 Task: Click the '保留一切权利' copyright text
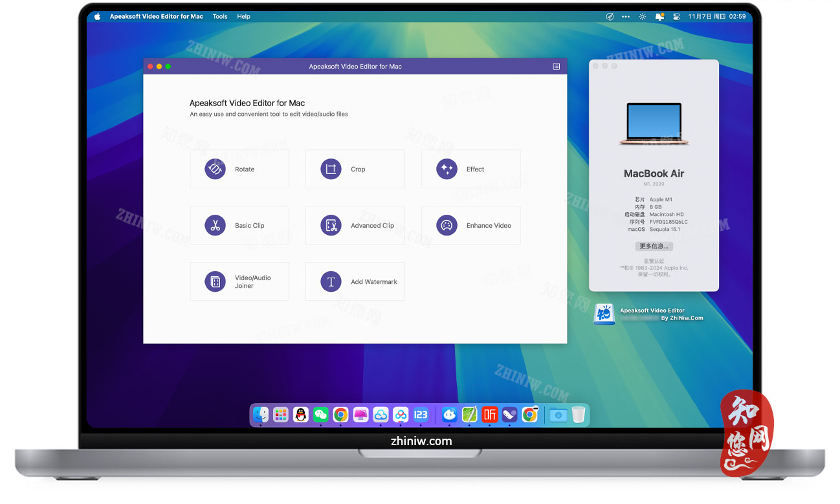[x=654, y=274]
